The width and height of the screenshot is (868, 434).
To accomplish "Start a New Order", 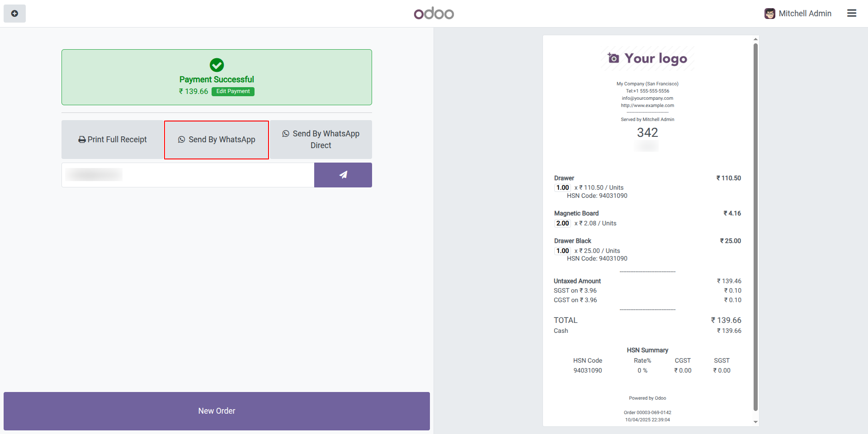I will (x=217, y=411).
